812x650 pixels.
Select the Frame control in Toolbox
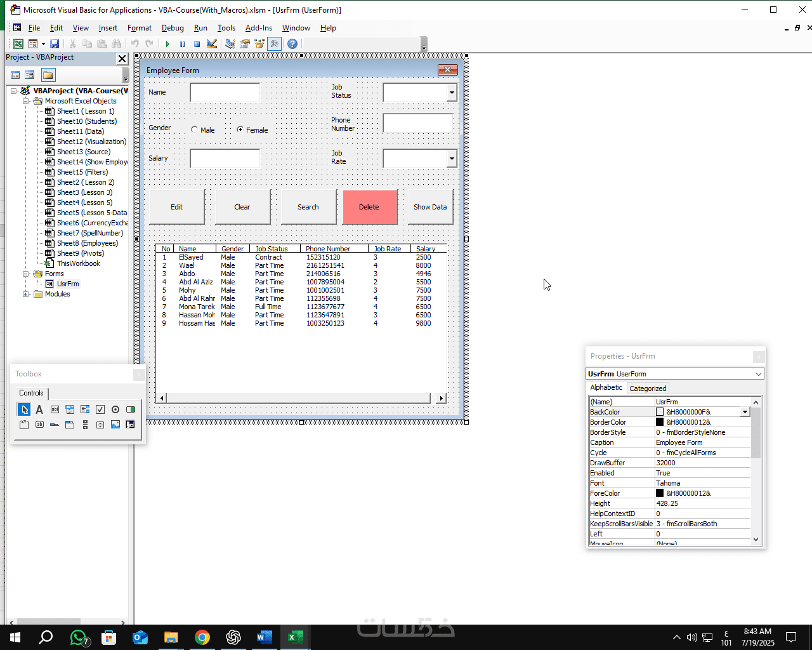click(24, 425)
